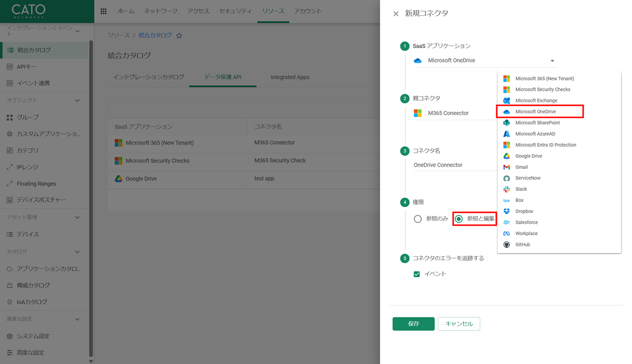Switch to the インテグレーションカタログ tab

point(149,77)
